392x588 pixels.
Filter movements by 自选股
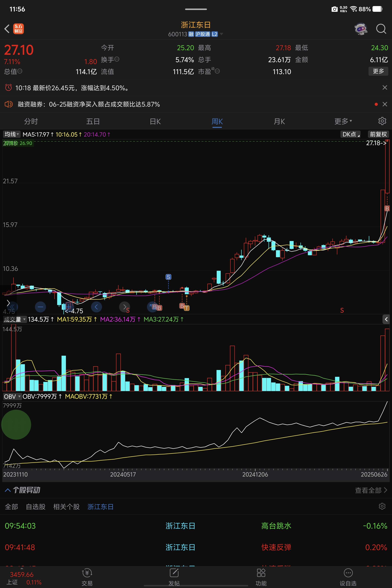pos(36,507)
